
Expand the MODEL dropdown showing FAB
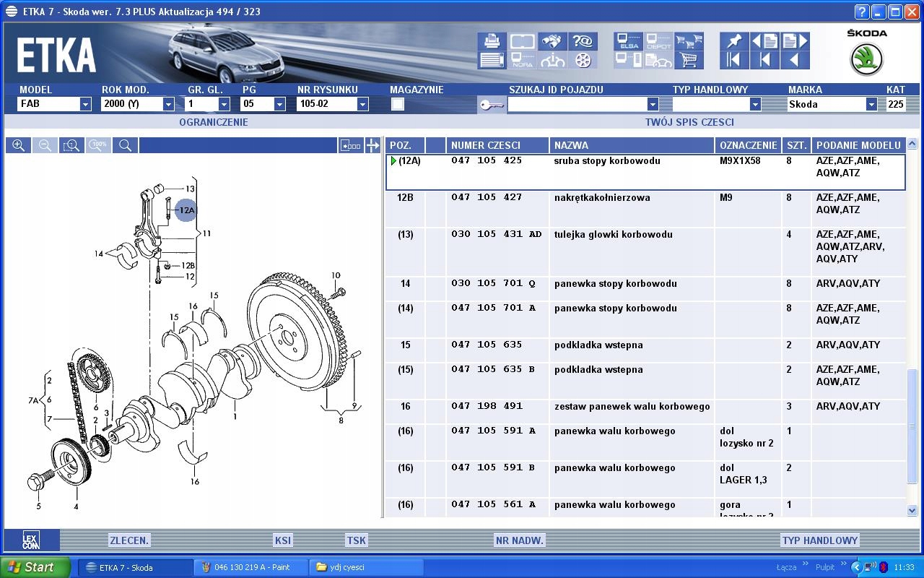coord(85,104)
